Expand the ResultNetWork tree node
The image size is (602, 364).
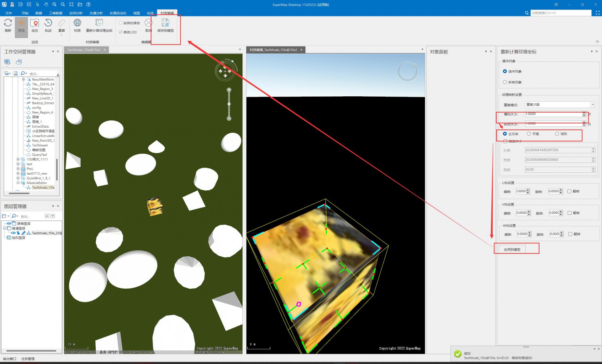coord(23,79)
